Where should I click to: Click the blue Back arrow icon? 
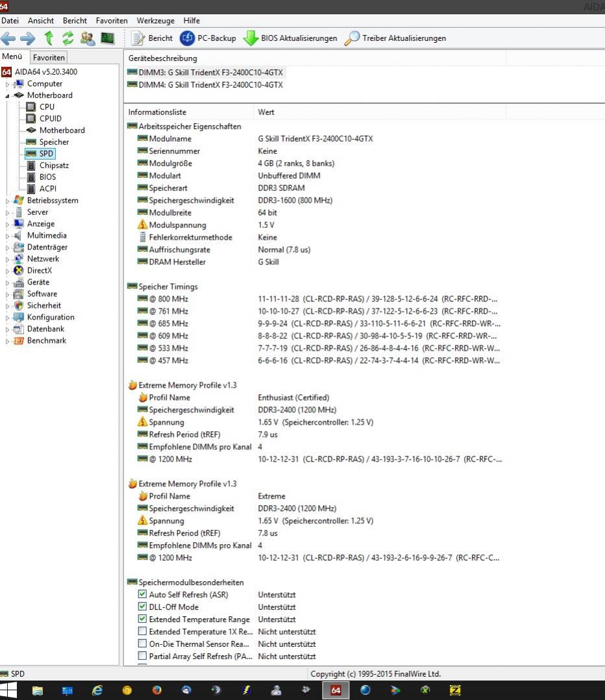[8, 38]
